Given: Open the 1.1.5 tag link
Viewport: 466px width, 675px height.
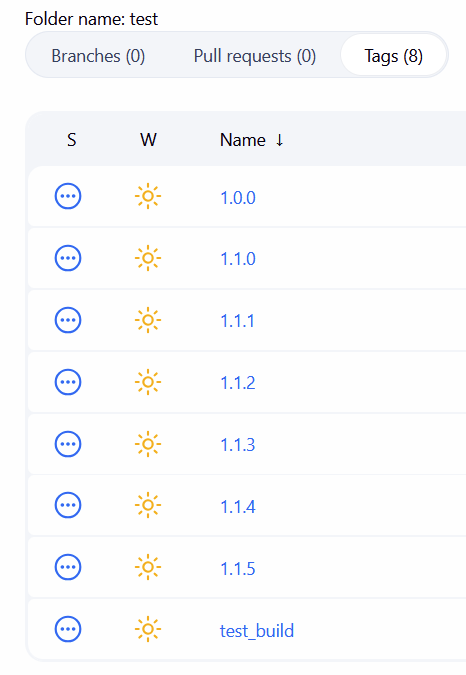Looking at the screenshot, I should click(x=238, y=569).
